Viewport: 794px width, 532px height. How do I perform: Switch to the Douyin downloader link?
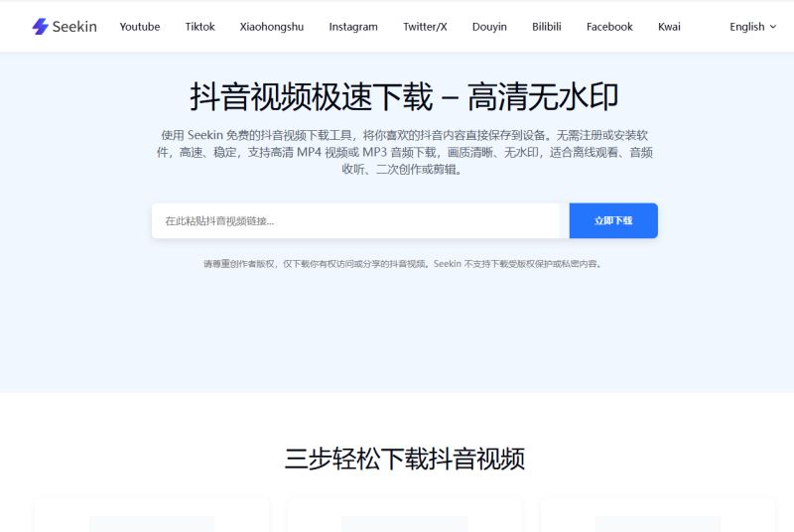point(489,27)
